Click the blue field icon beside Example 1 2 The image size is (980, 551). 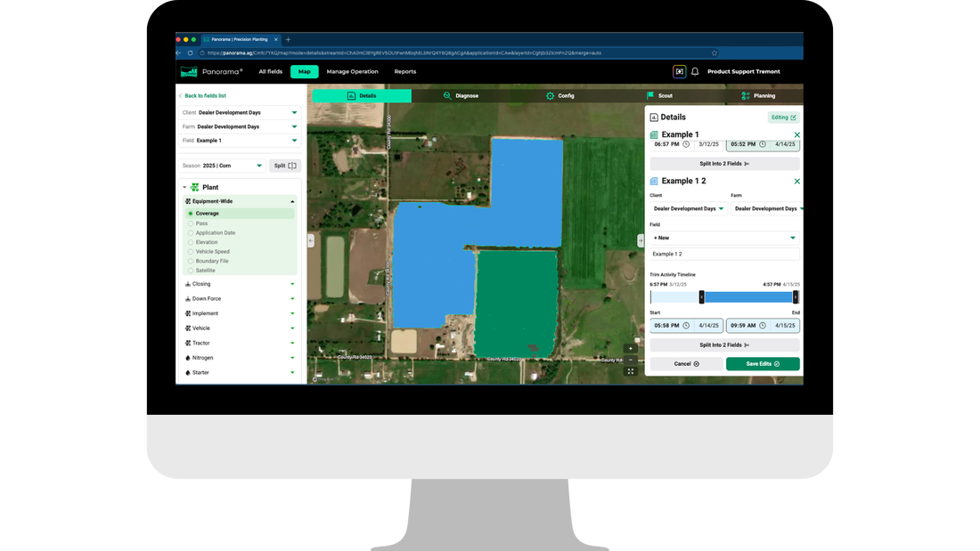click(654, 182)
